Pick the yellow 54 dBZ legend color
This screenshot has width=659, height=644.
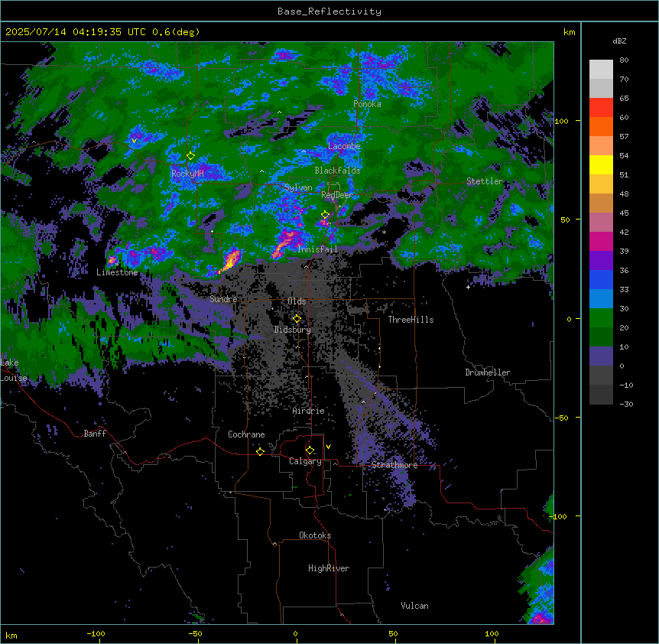point(601,164)
